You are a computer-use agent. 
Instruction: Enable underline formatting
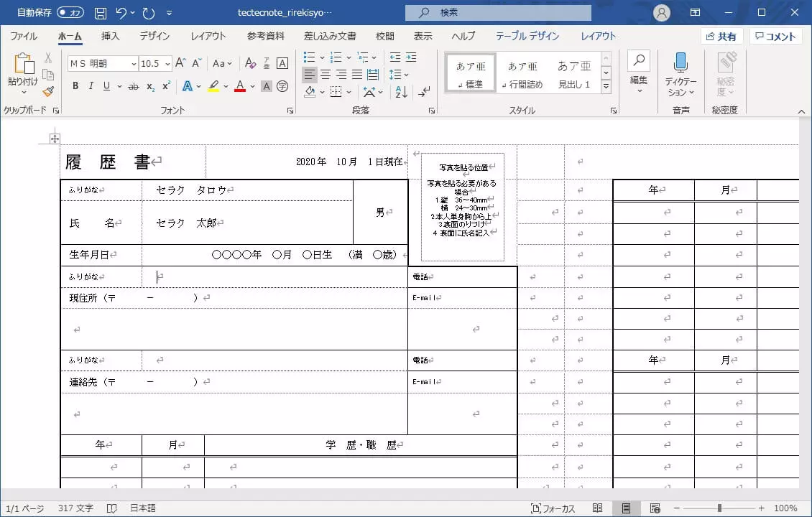pos(106,85)
